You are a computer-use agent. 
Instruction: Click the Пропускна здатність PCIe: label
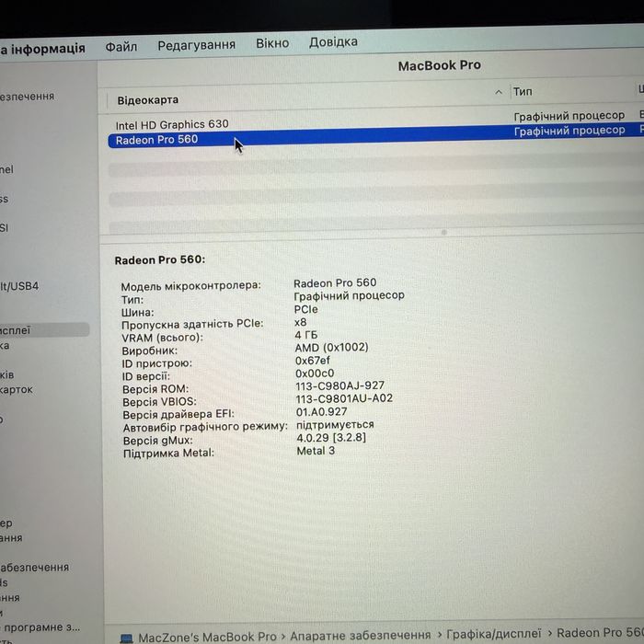click(192, 325)
